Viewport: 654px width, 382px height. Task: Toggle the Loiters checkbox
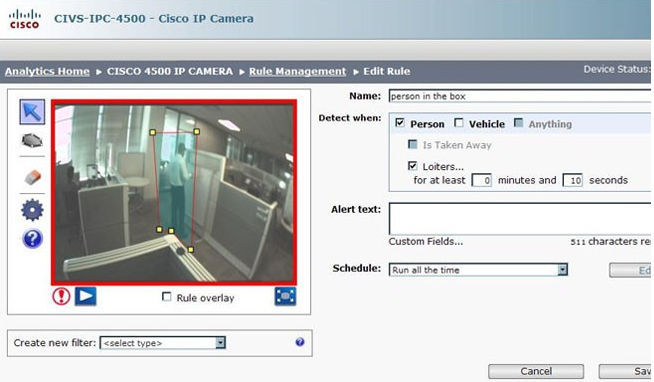tap(413, 166)
